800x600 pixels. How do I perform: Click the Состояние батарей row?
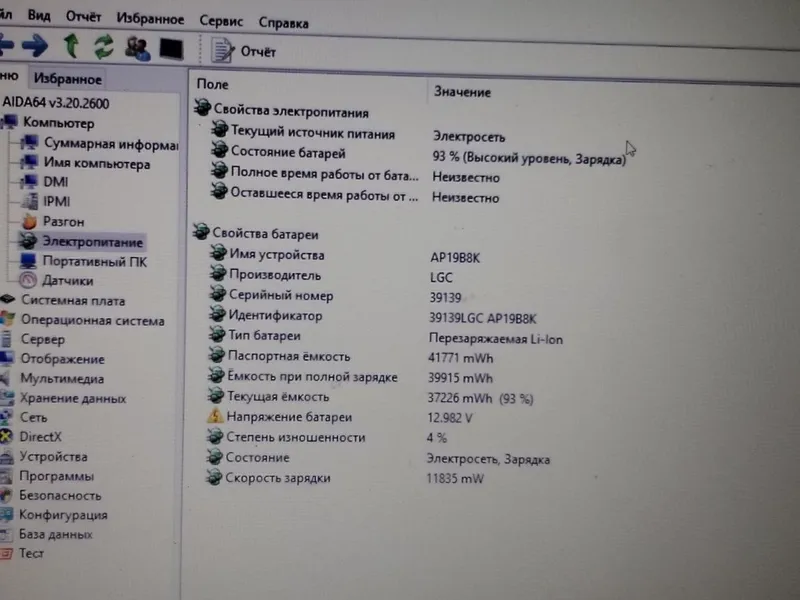[418, 156]
